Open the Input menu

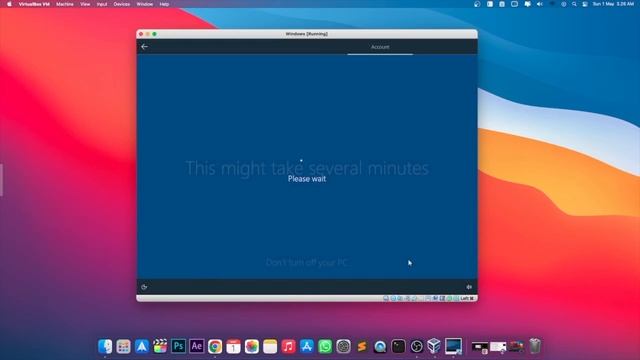[x=102, y=4]
